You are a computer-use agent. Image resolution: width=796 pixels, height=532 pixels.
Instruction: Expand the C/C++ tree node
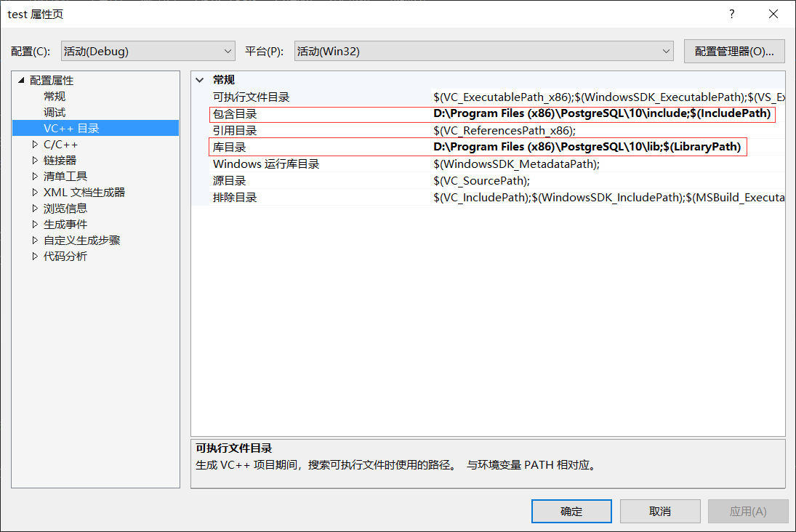(x=34, y=144)
